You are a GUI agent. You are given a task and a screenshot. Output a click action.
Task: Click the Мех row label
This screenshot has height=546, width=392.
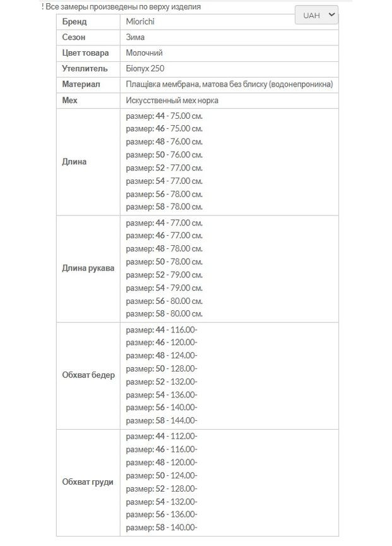tap(69, 100)
